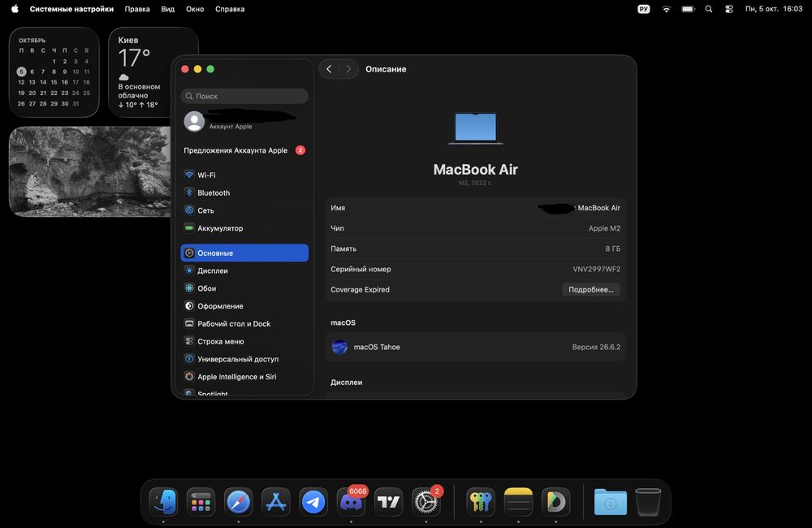Viewport: 812px width, 528px height.
Task: Open the Аккумулятор battery settings
Action: pyautogui.click(x=244, y=228)
